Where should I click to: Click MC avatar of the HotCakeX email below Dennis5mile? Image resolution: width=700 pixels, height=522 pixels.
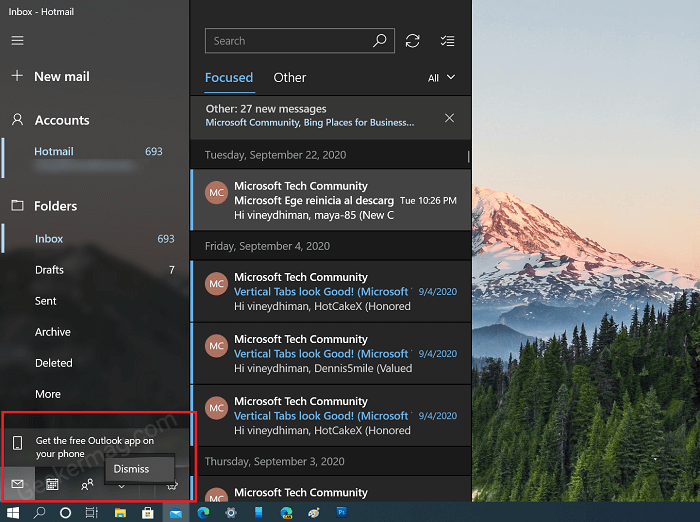point(217,408)
